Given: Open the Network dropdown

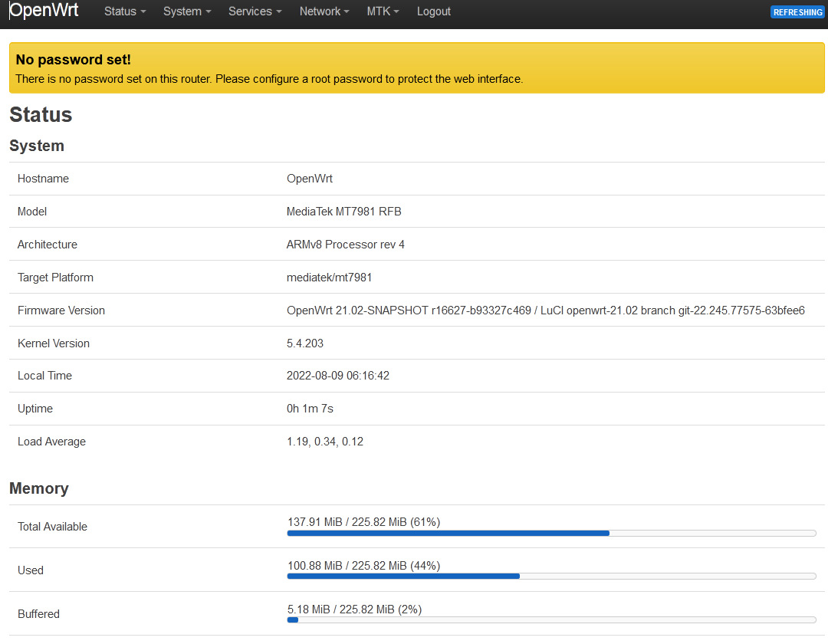Looking at the screenshot, I should click(324, 11).
